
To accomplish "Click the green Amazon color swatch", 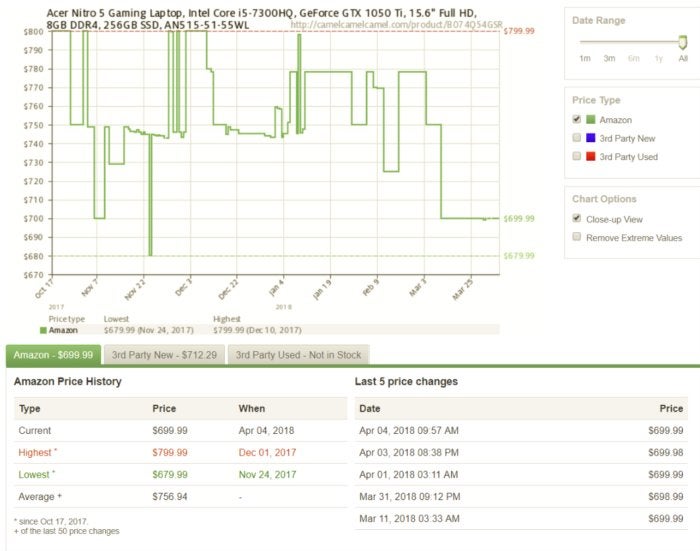I will pos(590,120).
